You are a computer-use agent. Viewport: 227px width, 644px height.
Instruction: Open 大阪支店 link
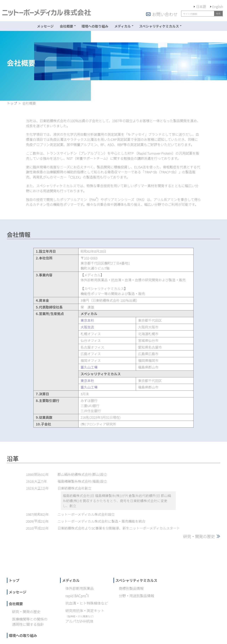[87, 327]
